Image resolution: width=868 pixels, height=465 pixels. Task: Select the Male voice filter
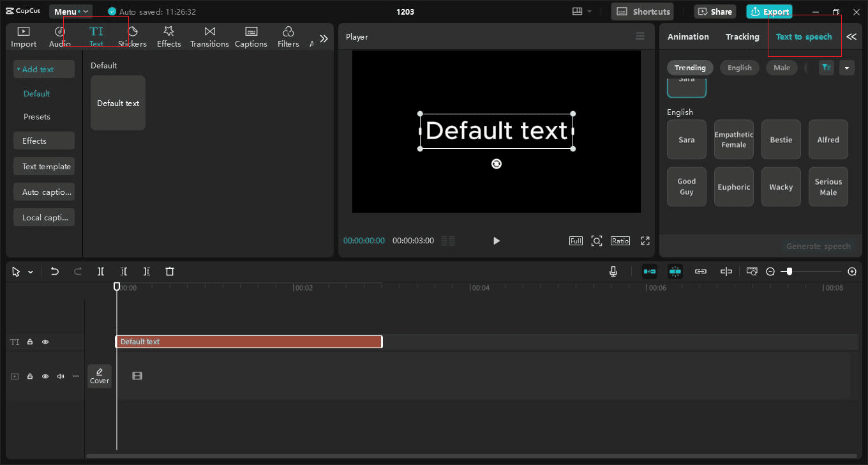point(782,68)
